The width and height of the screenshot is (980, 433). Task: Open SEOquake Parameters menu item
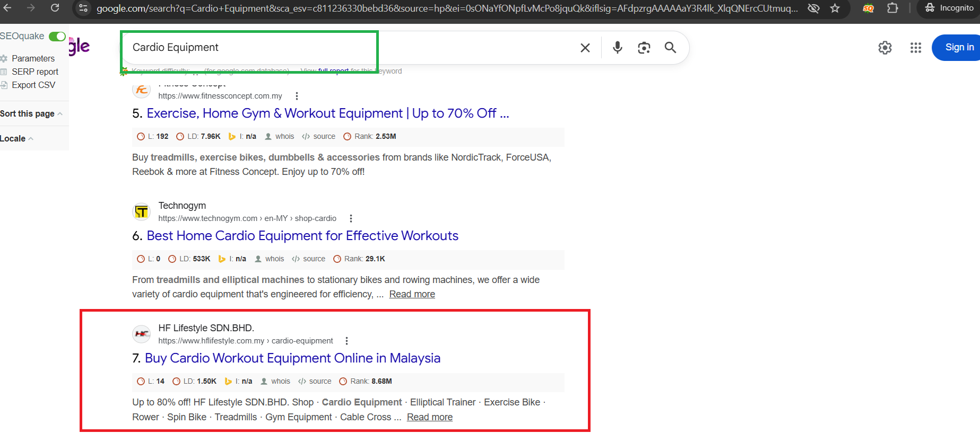point(33,58)
